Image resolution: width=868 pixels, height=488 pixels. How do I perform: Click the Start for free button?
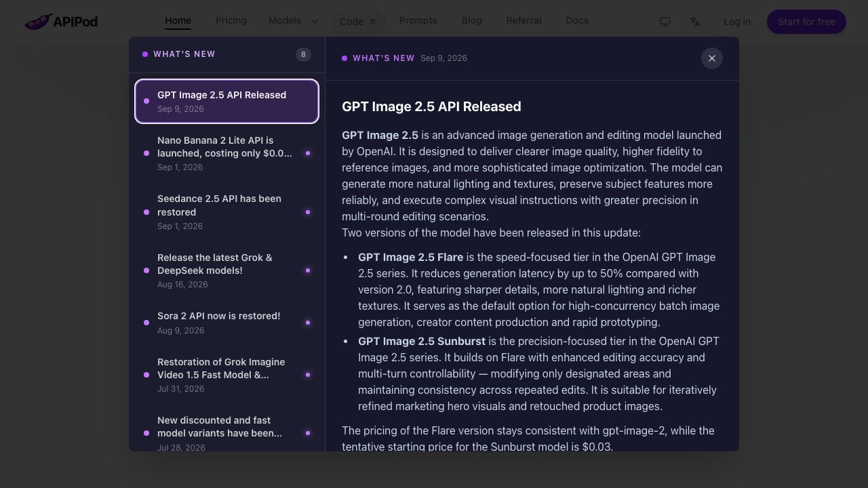(806, 22)
